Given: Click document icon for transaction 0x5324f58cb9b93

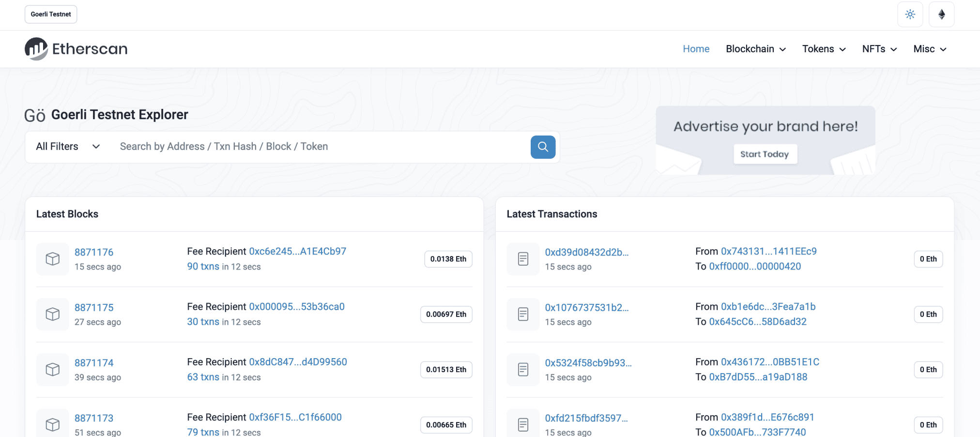Looking at the screenshot, I should click(523, 370).
